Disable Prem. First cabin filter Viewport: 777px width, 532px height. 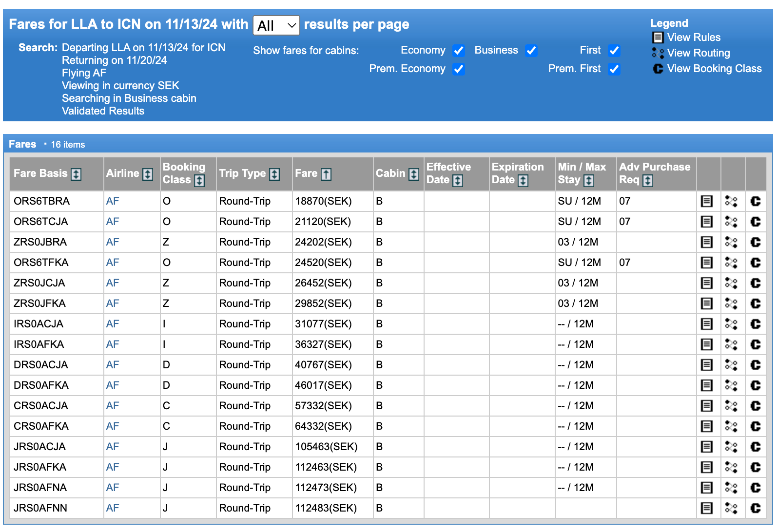[614, 69]
